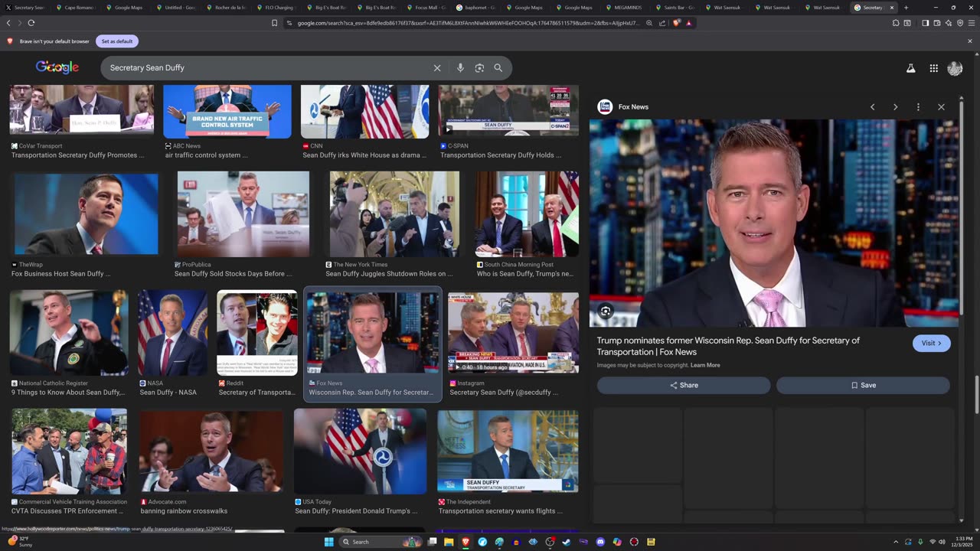980x551 pixels.
Task: Click the microphone voice search icon
Action: click(x=460, y=68)
